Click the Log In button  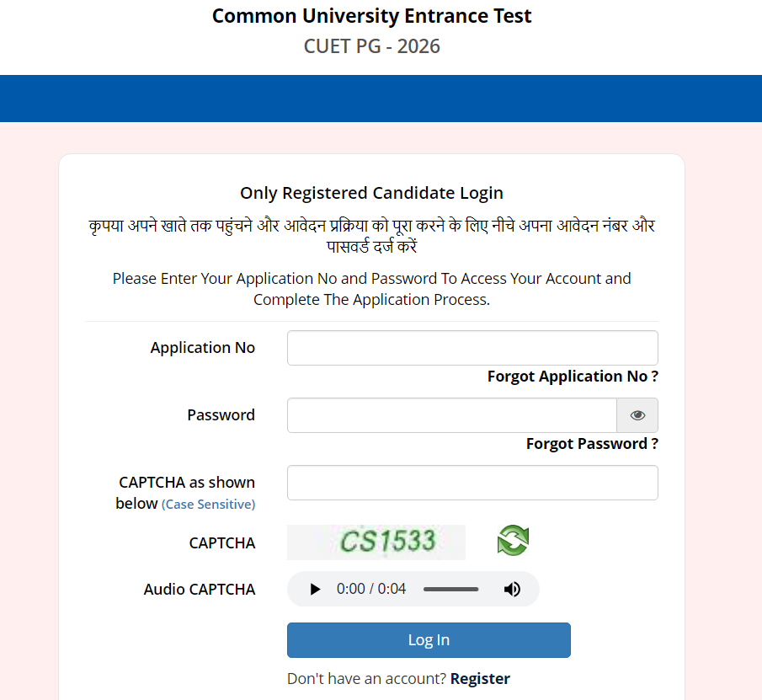point(429,640)
